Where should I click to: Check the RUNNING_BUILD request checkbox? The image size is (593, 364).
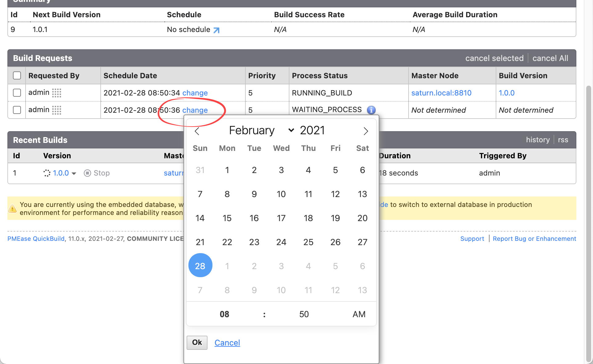[17, 93]
